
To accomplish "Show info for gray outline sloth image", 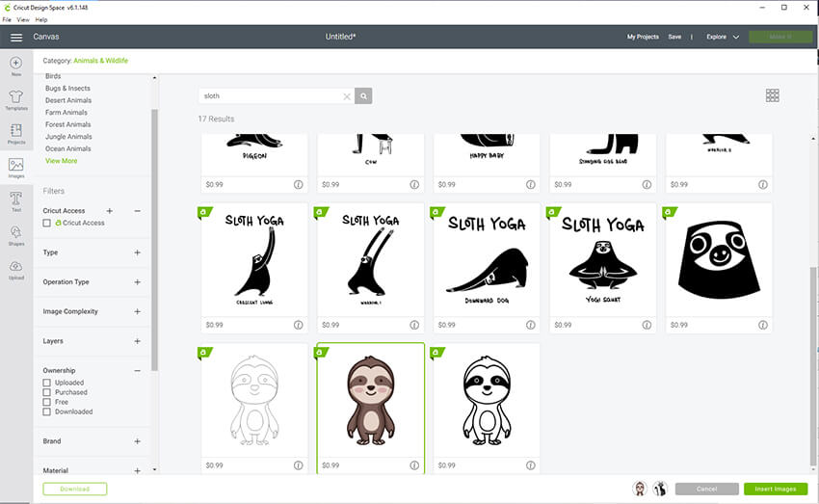I will pos(299,465).
